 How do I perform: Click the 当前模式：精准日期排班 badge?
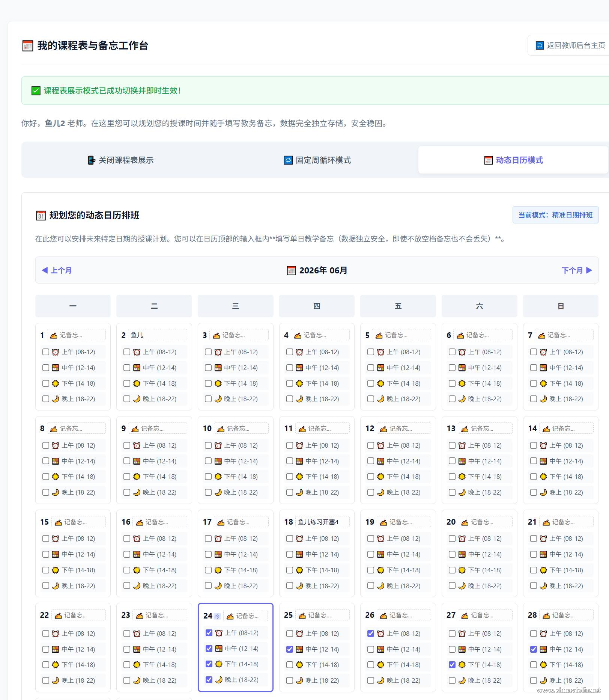click(555, 215)
